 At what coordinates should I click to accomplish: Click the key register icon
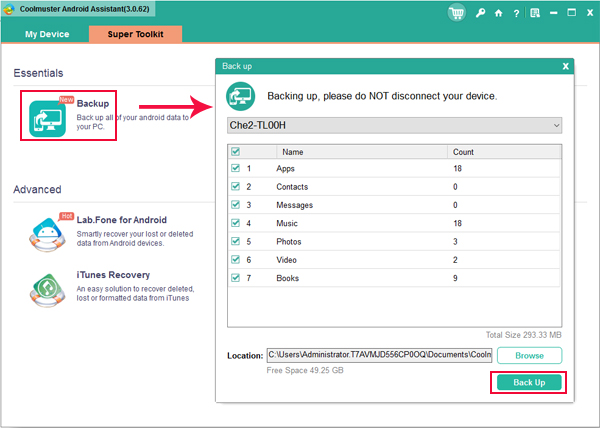coord(480,13)
